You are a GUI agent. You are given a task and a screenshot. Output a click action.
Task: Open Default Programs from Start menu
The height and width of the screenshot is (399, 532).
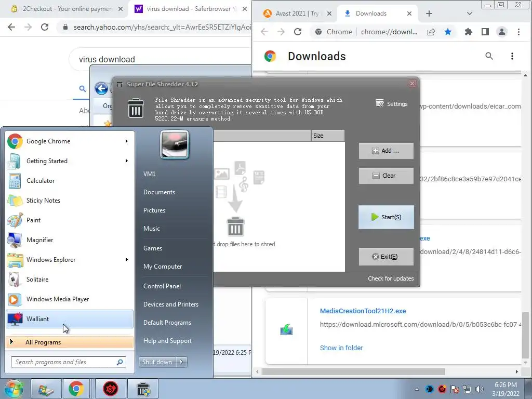167,322
